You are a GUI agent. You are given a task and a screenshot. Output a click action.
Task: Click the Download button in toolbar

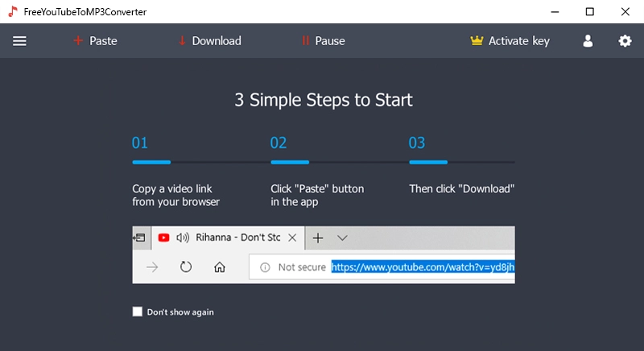tap(210, 41)
